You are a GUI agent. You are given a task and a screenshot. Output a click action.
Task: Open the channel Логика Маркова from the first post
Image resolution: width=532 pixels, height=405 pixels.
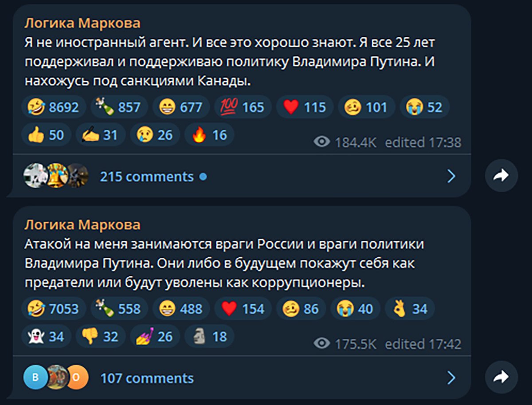click(x=82, y=22)
